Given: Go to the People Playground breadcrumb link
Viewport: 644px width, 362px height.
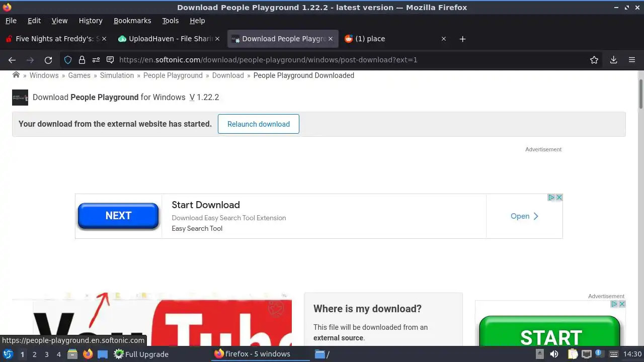Looking at the screenshot, I should [173, 75].
